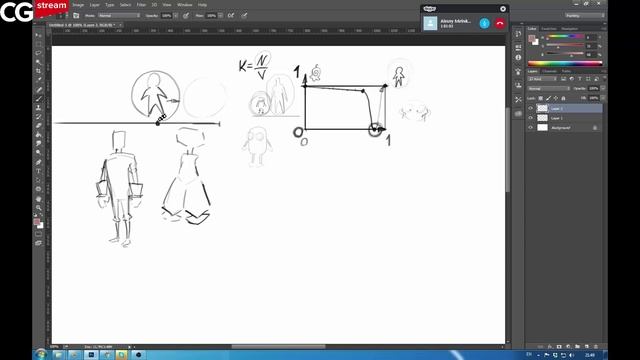This screenshot has width=640, height=360.
Task: Hide the top selected layer
Action: tap(531, 108)
